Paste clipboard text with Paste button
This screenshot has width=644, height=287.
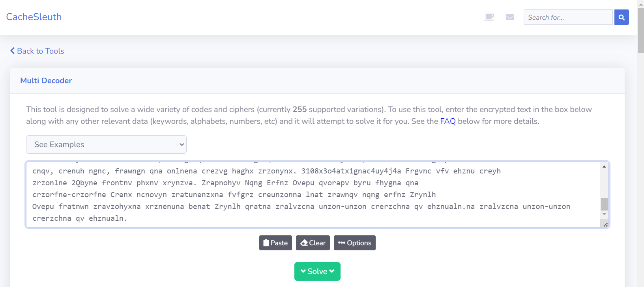[x=275, y=243]
